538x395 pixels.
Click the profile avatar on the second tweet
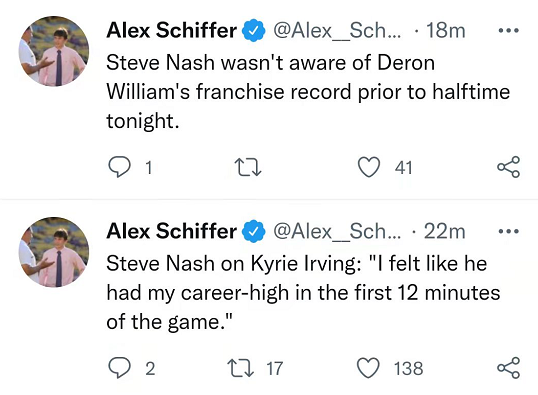(x=54, y=252)
